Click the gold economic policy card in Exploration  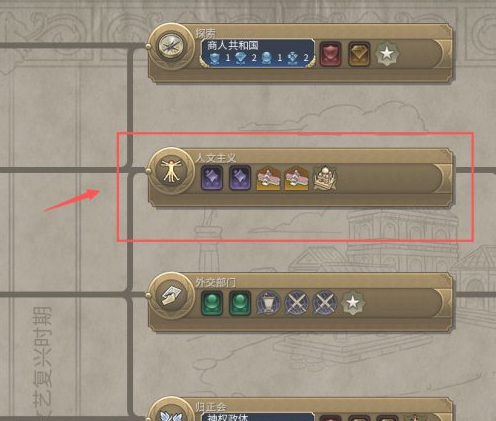359,54
